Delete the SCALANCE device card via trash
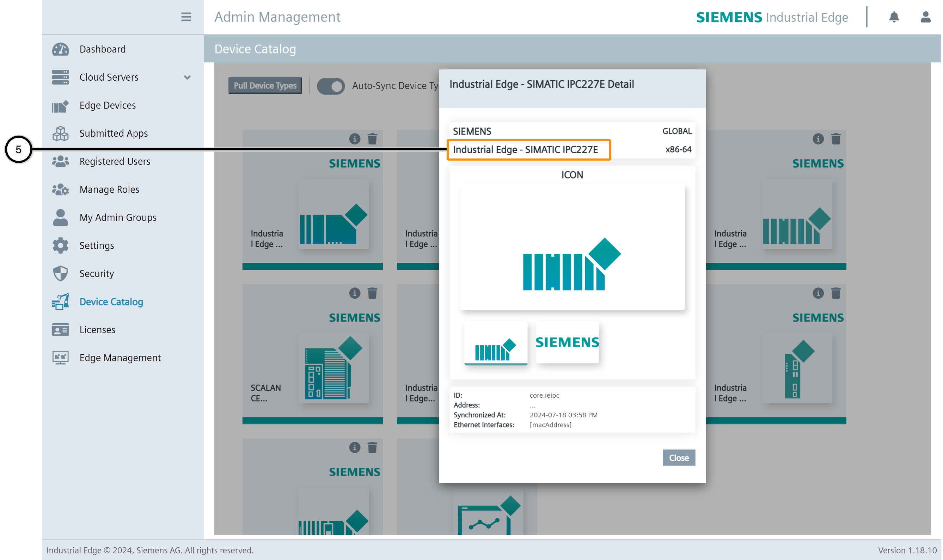 [x=372, y=293]
